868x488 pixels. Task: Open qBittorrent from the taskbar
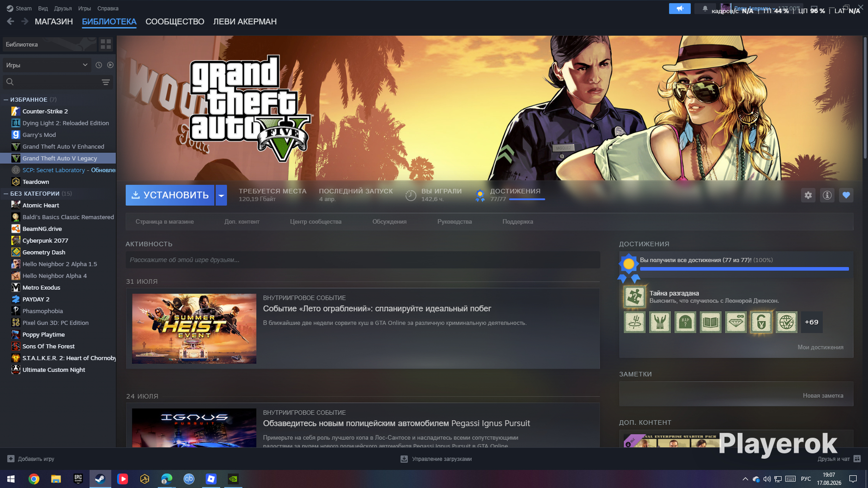coord(189,479)
